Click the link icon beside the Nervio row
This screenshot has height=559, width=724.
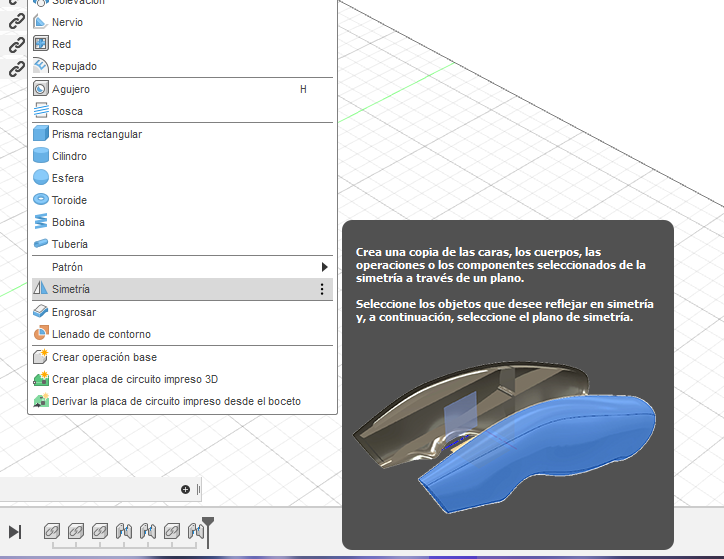tap(17, 21)
